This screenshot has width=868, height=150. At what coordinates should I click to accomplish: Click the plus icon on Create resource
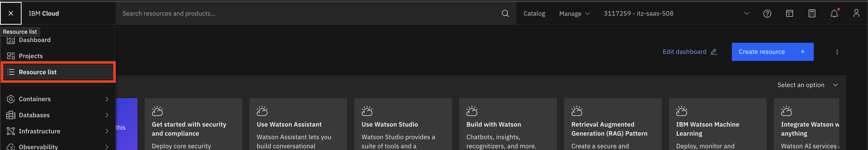coord(803,52)
